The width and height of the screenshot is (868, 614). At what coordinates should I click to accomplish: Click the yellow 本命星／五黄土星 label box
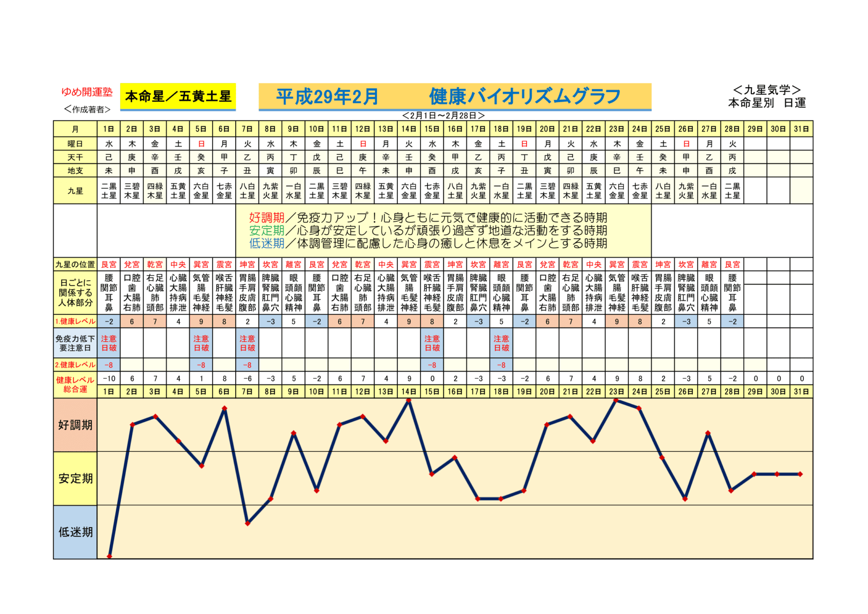pyautogui.click(x=177, y=96)
